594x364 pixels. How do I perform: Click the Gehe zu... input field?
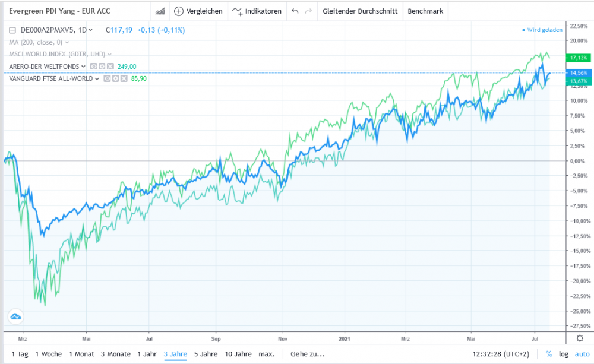coord(308,353)
